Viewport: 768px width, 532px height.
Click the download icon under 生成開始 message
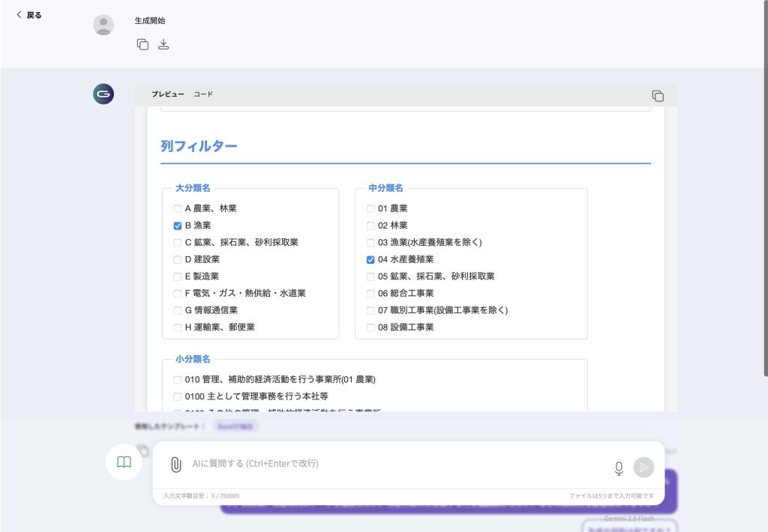point(163,44)
